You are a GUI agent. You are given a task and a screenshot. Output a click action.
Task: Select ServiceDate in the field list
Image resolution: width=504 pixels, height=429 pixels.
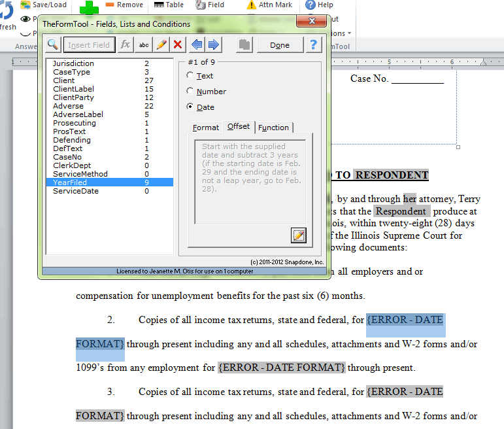point(76,191)
